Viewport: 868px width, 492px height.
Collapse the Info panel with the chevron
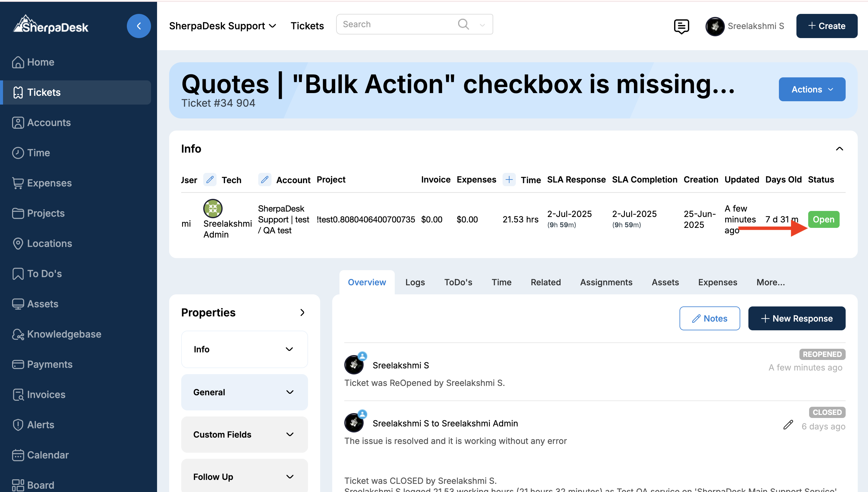pos(839,149)
